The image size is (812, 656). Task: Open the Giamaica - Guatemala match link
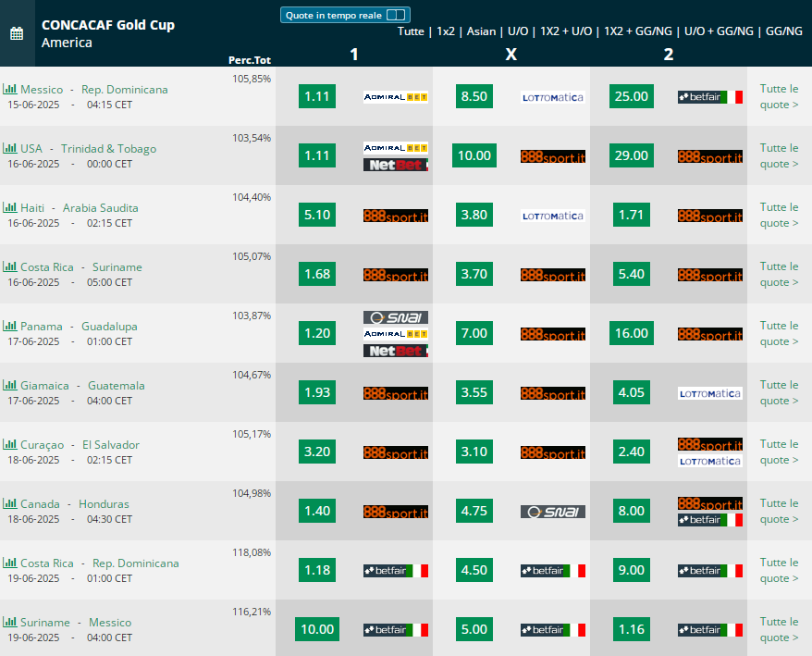(82, 386)
